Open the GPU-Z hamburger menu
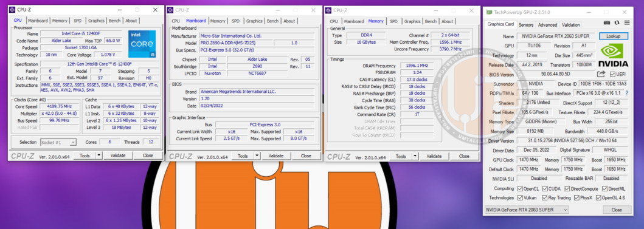Image resolution: width=644 pixels, height=229 pixels. pyautogui.click(x=627, y=22)
